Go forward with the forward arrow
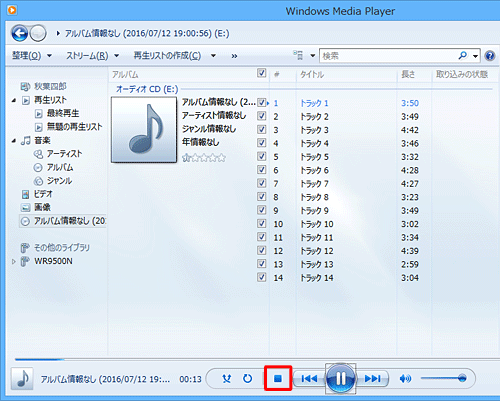This screenshot has width=500, height=401. 38,33
